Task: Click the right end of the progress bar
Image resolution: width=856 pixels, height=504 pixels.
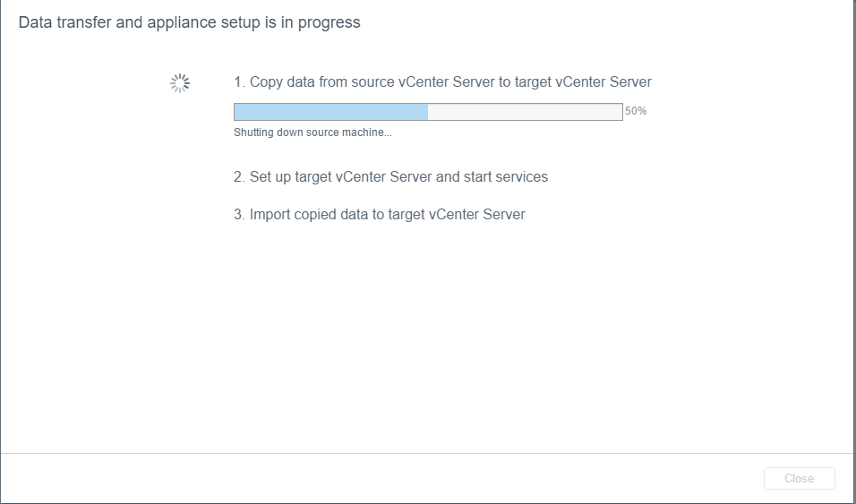Action: [x=619, y=112]
